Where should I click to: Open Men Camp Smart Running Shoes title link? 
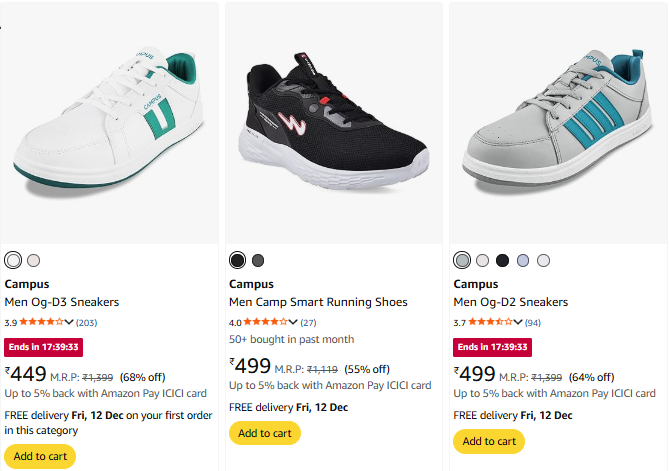coord(318,302)
